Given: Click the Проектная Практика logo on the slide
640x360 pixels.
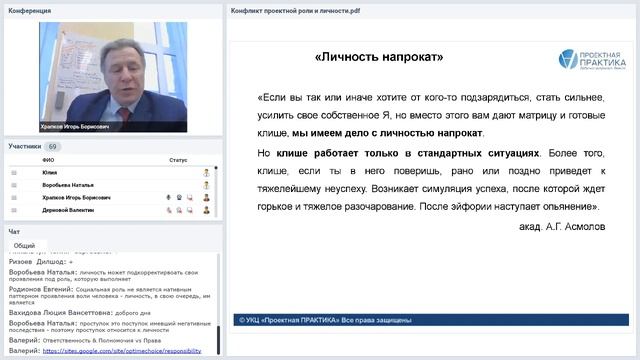Looking at the screenshot, I should coord(592,60).
